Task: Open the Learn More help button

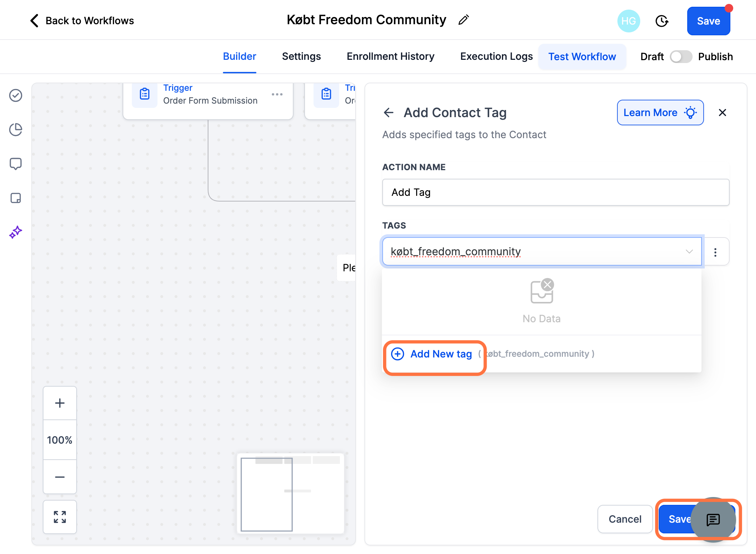Action: [660, 113]
